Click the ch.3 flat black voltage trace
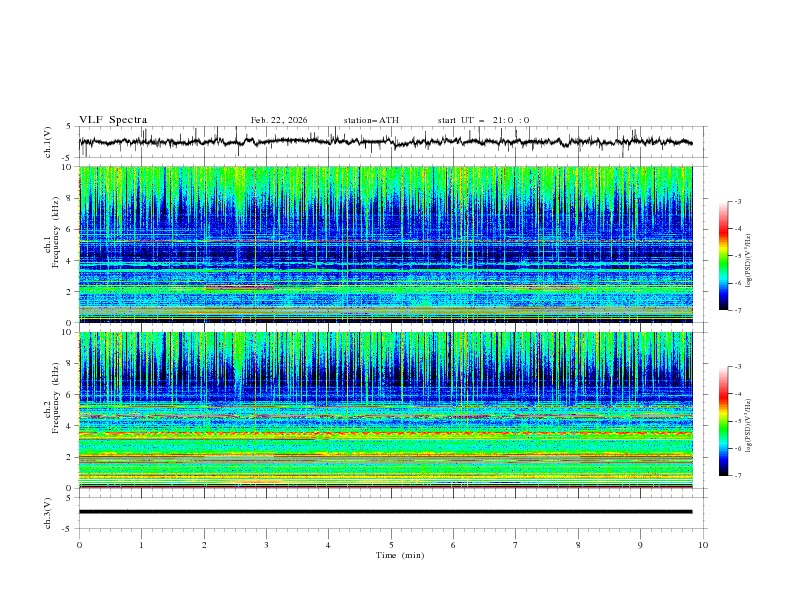Image resolution: width=792 pixels, height=612 pixels. [x=385, y=512]
